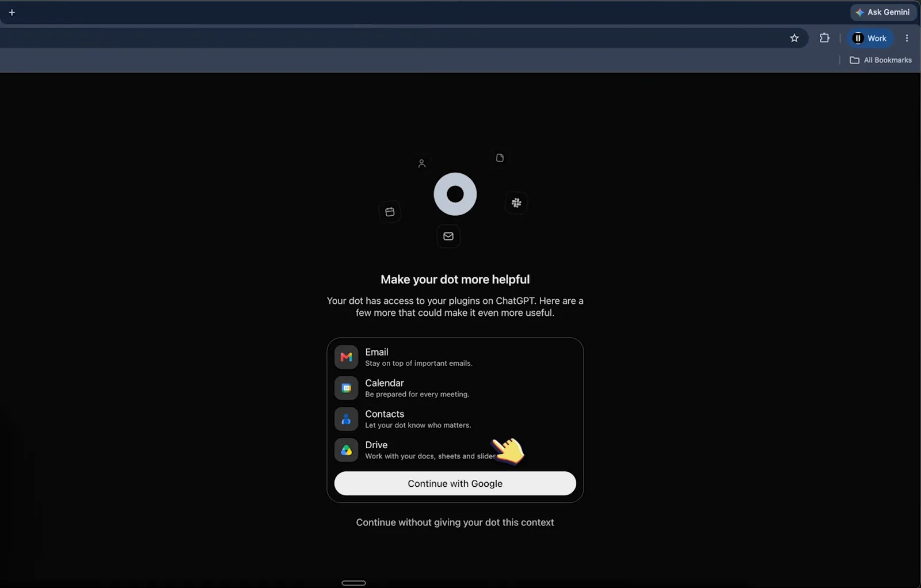Screen dimensions: 921x588
Task: Open the Work profile menu
Action: tap(870, 38)
